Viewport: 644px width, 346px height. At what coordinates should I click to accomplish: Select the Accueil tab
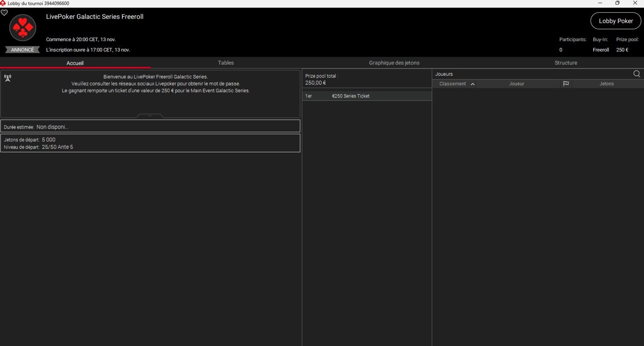75,63
